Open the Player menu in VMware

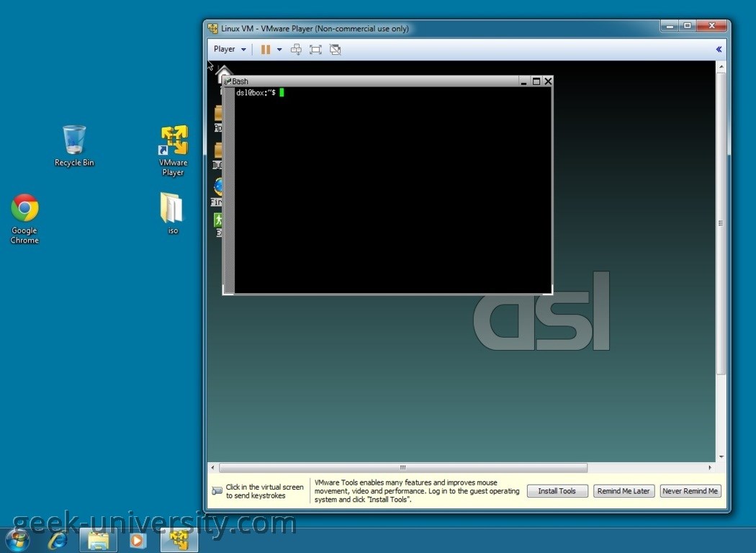[x=230, y=49]
